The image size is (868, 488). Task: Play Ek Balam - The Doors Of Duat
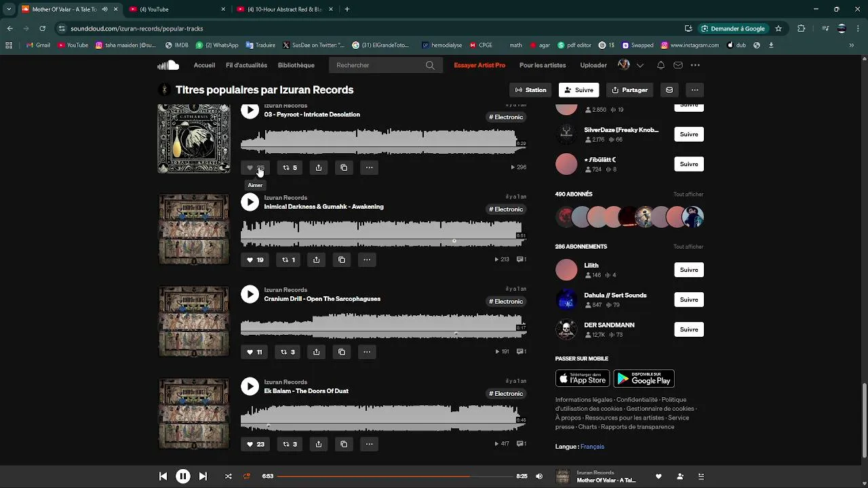[x=250, y=386]
